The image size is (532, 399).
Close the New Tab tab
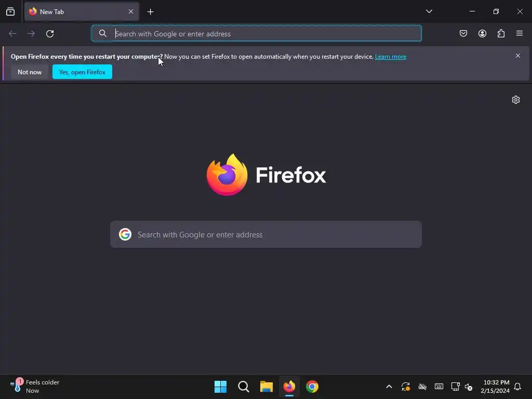click(131, 11)
